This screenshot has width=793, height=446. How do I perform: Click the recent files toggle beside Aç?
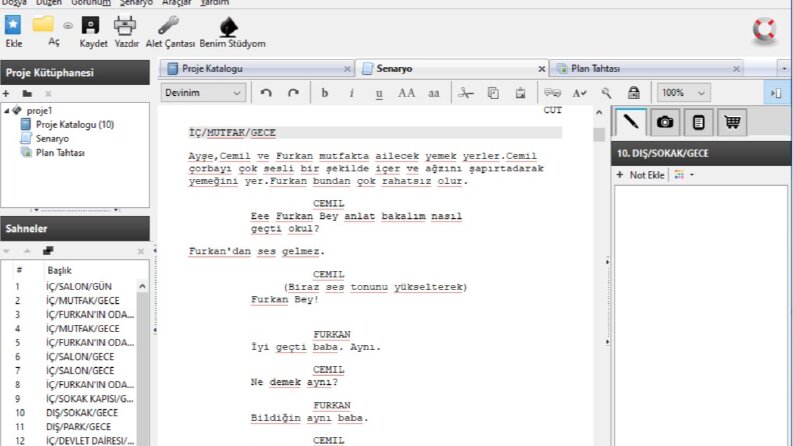point(68,25)
